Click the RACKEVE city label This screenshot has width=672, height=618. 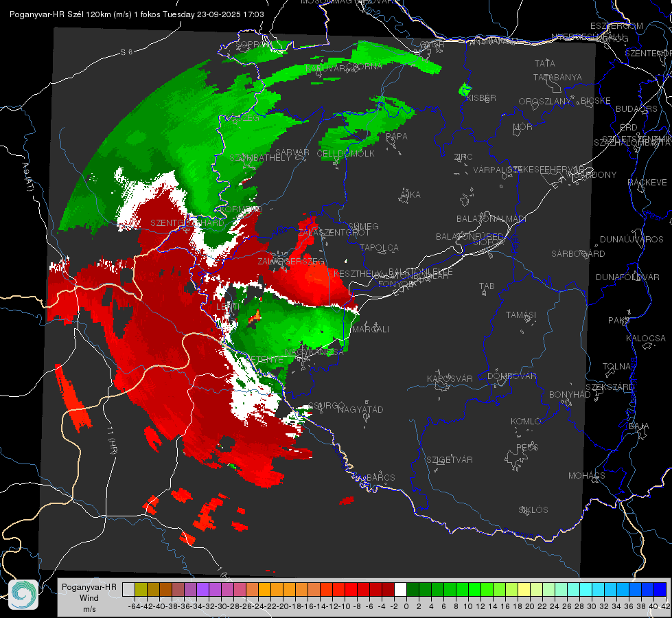click(647, 183)
